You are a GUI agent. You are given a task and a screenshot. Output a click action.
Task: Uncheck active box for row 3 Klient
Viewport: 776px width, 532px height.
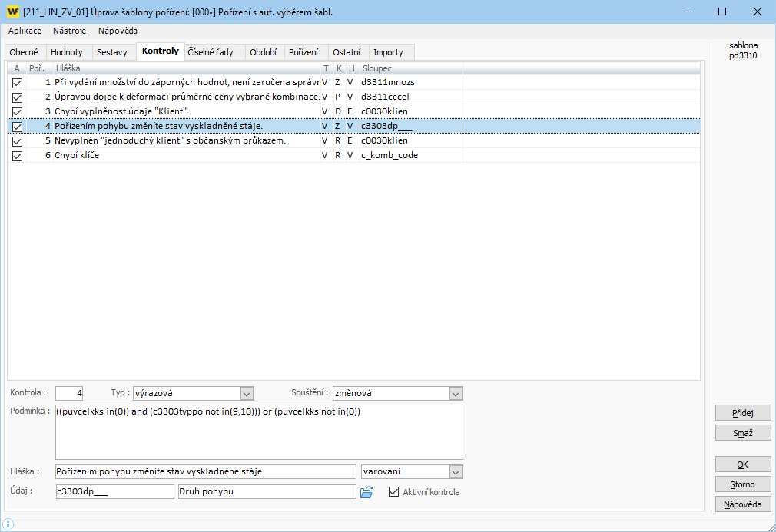point(17,111)
